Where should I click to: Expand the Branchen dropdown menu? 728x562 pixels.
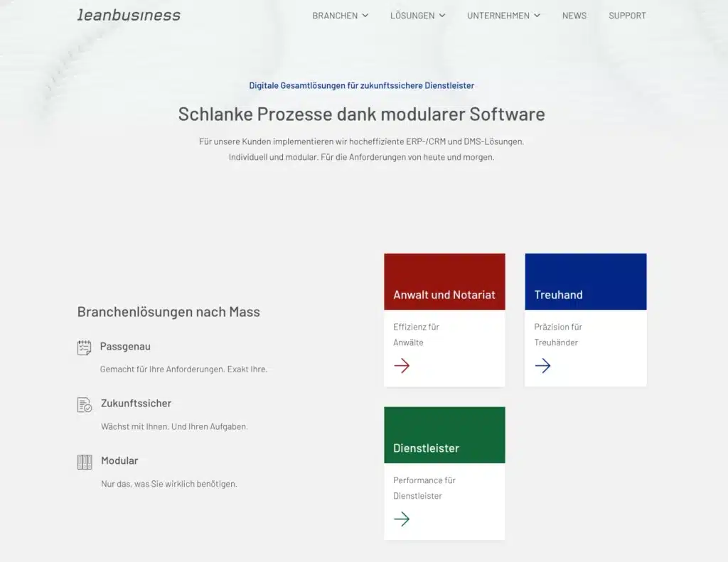pyautogui.click(x=340, y=16)
